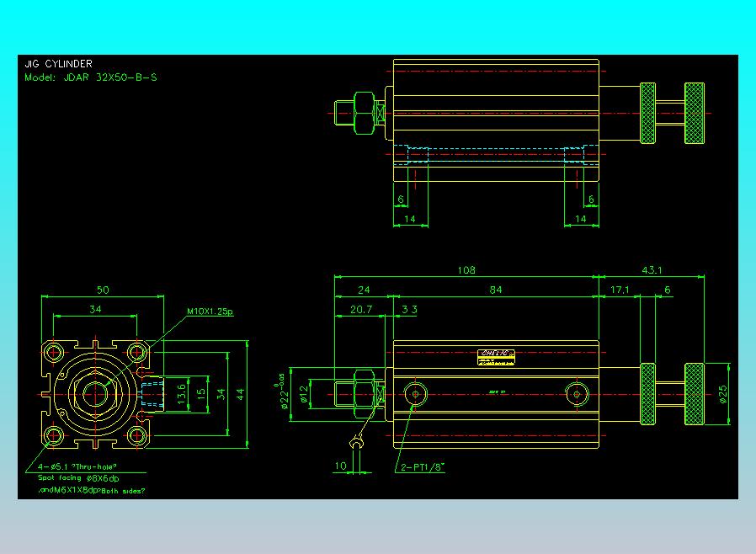
Task: Select the 3.3 dimension value
Action: pos(409,310)
